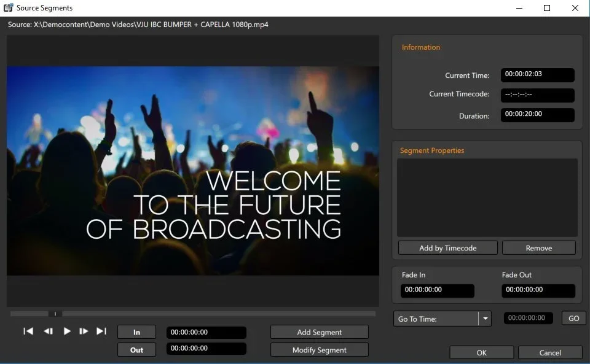Click the In timecode field
590x364 pixels.
tap(206, 333)
